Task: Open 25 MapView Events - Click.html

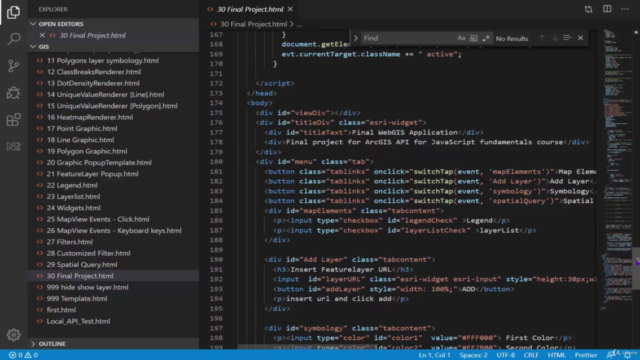Action: [x=98, y=219]
